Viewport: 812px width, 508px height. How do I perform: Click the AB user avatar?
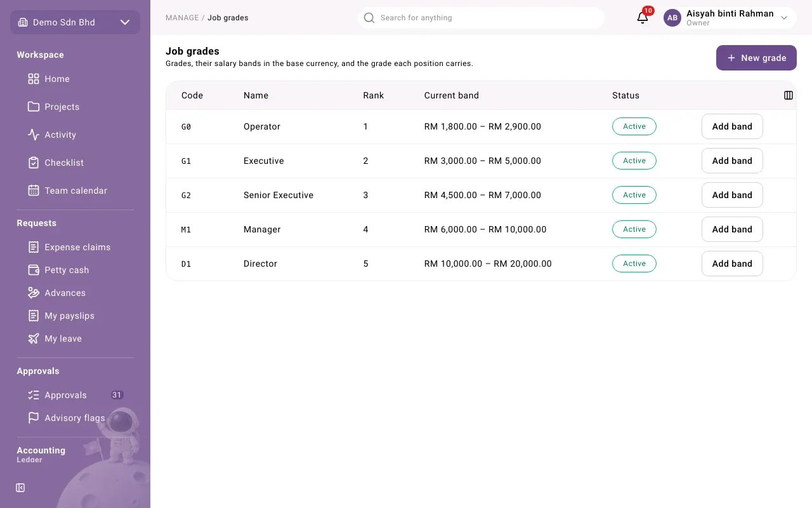click(x=672, y=18)
